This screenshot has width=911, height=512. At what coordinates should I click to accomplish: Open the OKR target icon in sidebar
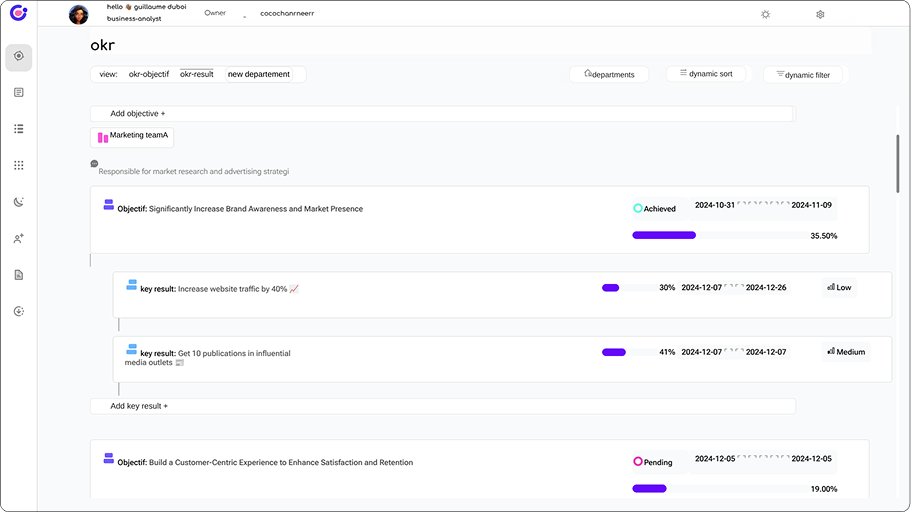[x=19, y=56]
